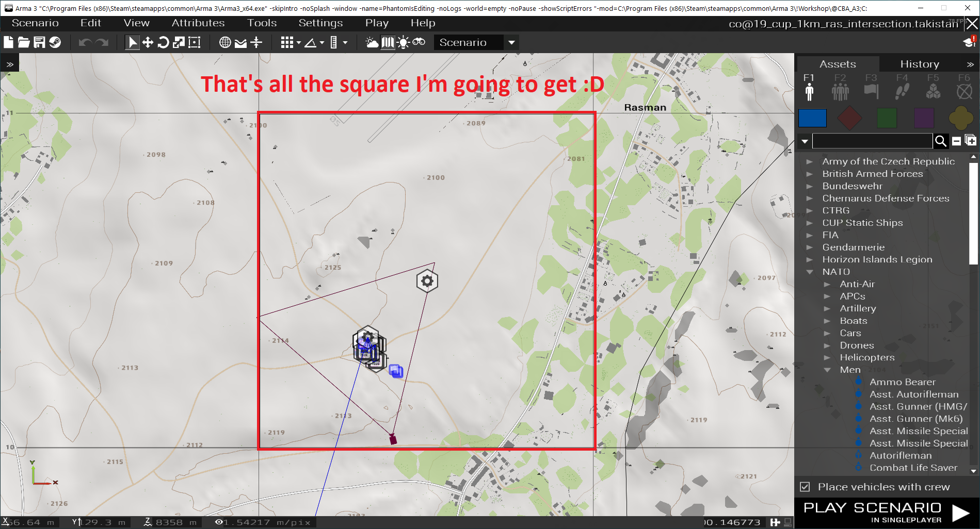This screenshot has height=529, width=980.
Task: Collapse the NATO faction tree node
Action: (810, 272)
